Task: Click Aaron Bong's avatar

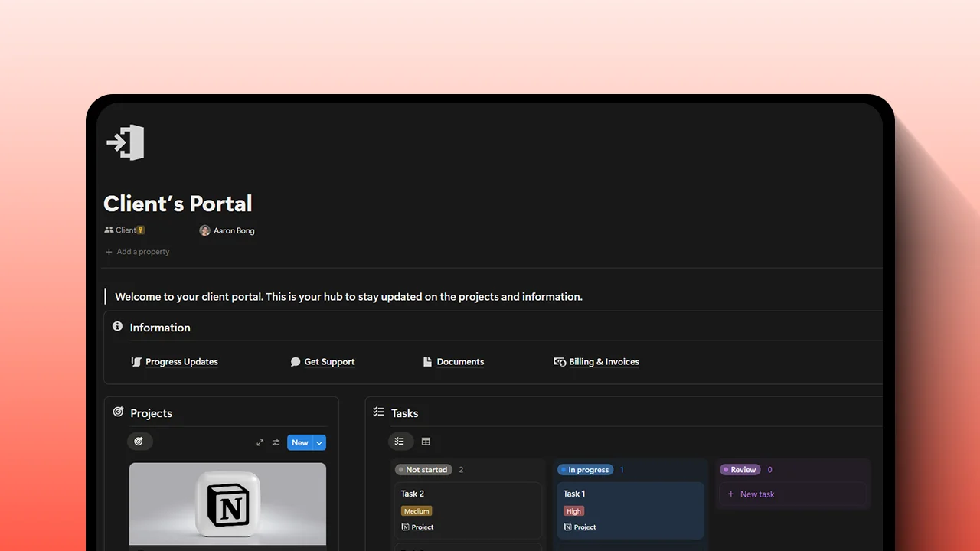Action: 204,230
